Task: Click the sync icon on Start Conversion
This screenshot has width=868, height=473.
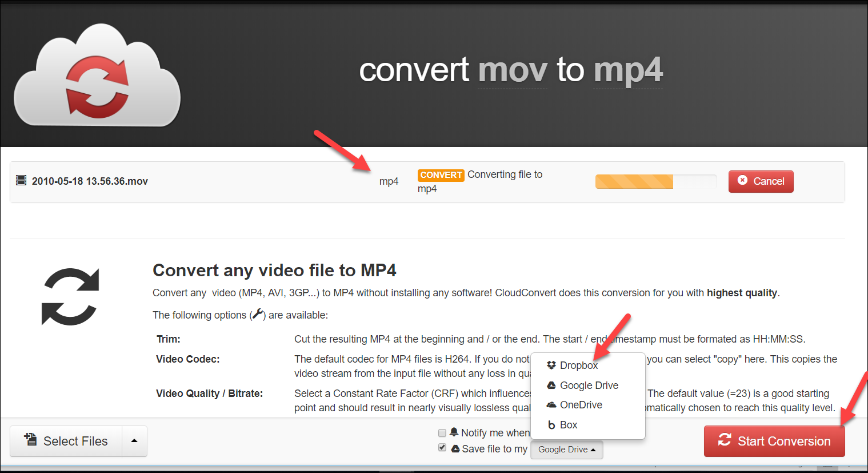Action: tap(725, 440)
